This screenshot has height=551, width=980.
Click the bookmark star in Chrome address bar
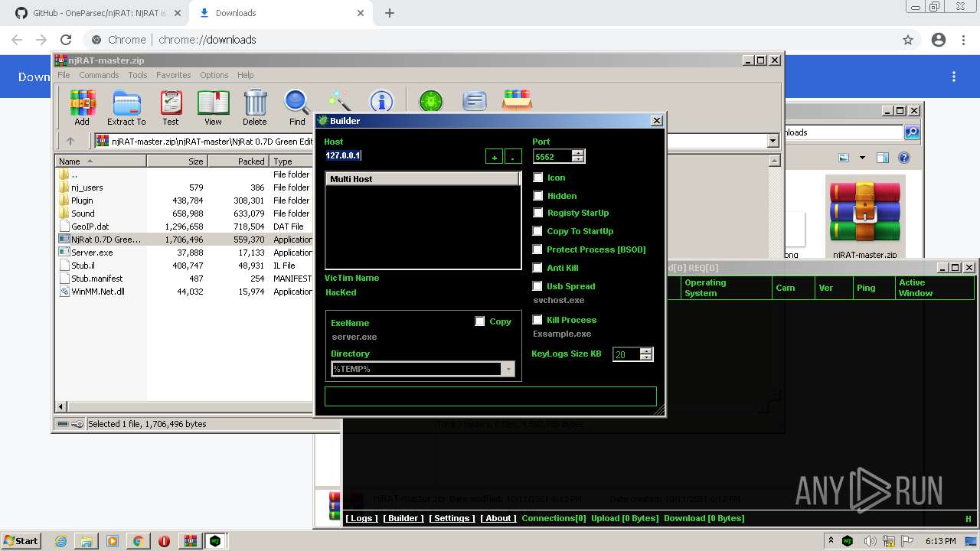tap(908, 40)
